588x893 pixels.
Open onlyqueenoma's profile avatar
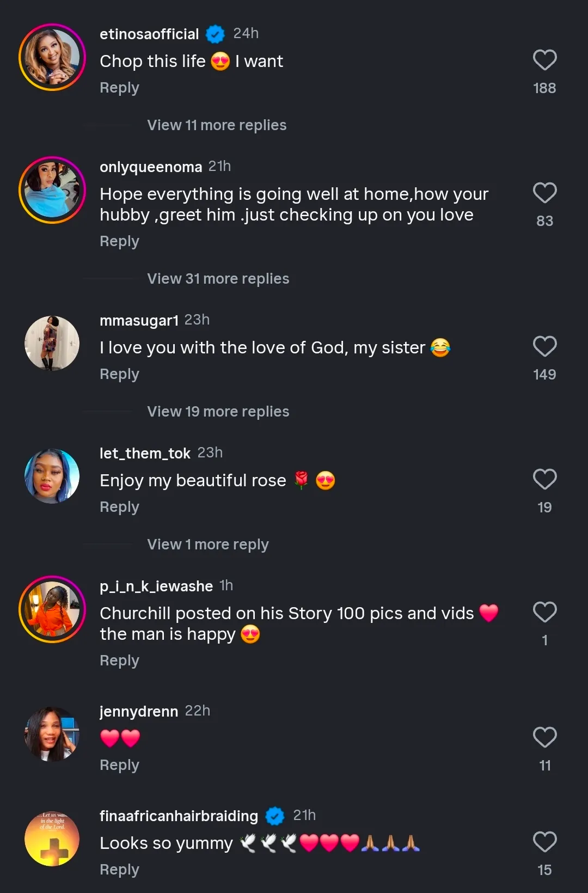point(52,190)
